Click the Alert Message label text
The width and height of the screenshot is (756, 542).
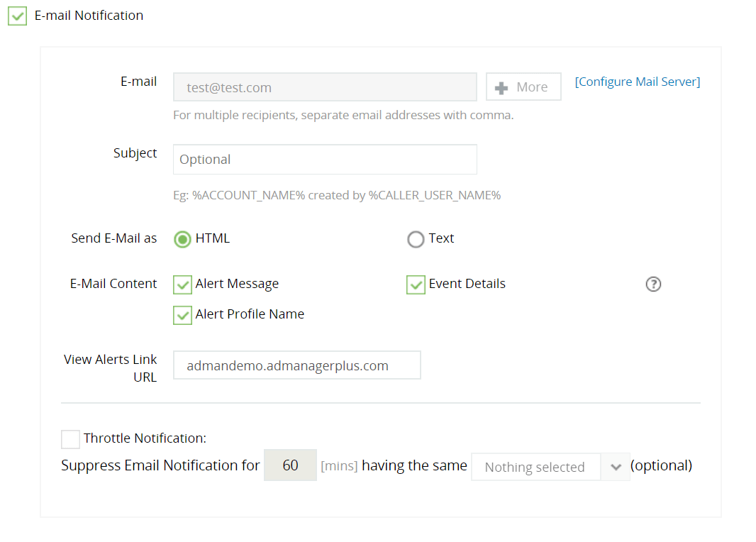pyautogui.click(x=238, y=284)
